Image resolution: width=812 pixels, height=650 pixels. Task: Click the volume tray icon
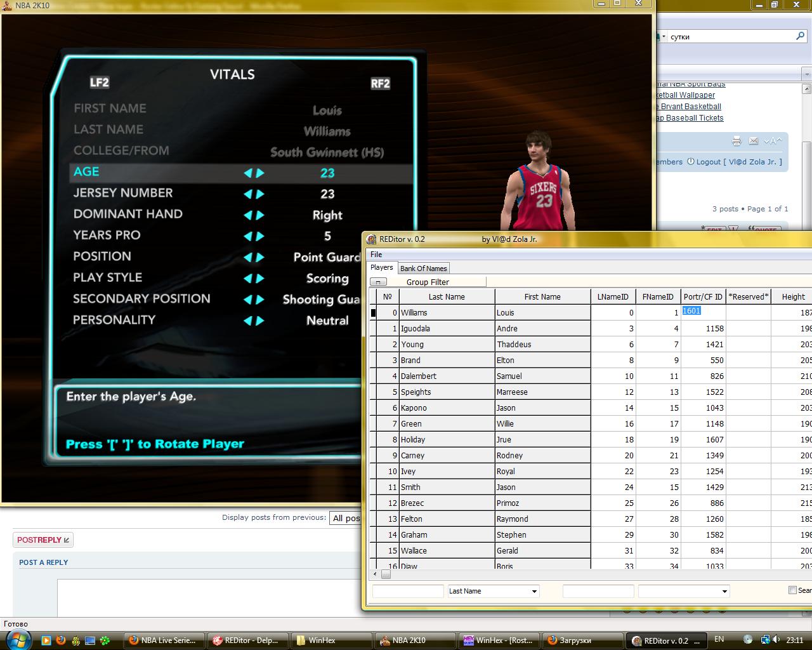tap(777, 639)
